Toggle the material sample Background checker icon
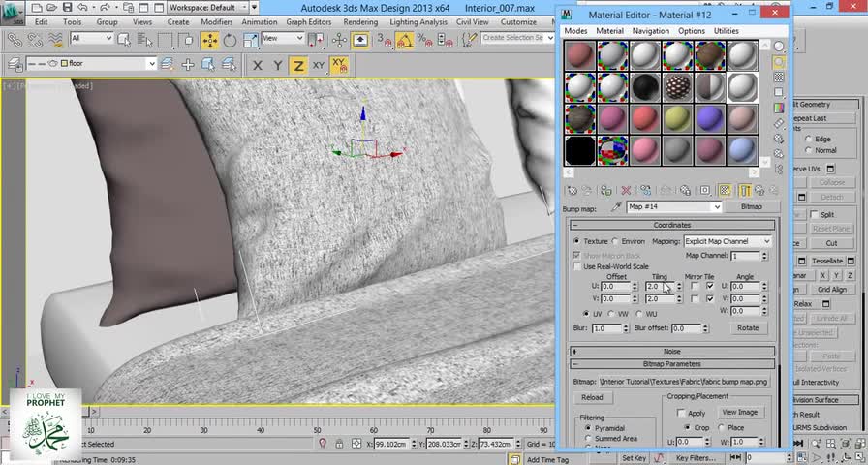 pyautogui.click(x=779, y=77)
